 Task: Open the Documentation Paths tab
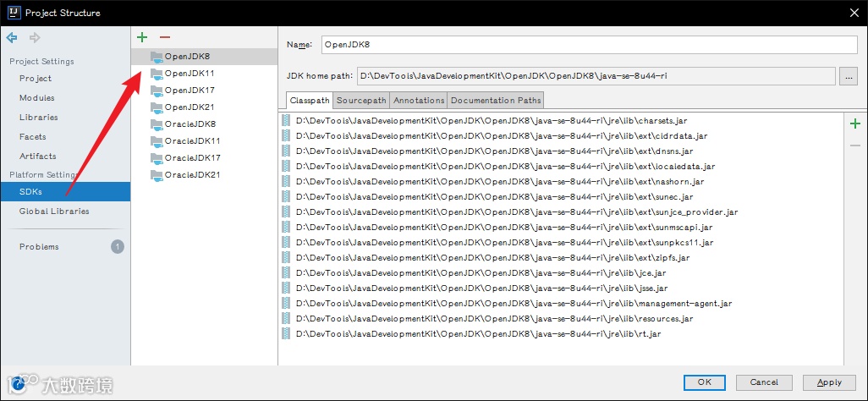496,100
